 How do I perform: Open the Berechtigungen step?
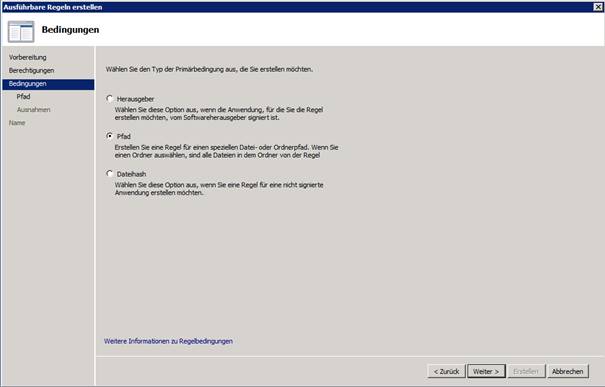[31, 70]
